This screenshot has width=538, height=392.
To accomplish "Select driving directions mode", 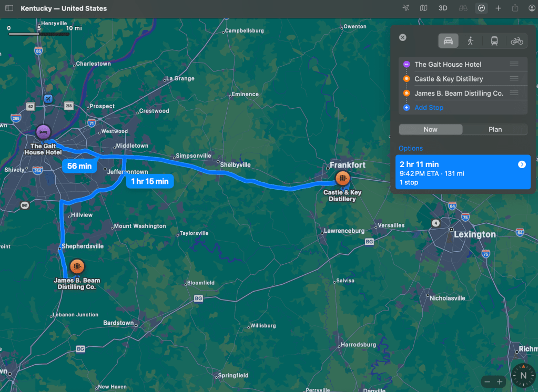I will 448,41.
